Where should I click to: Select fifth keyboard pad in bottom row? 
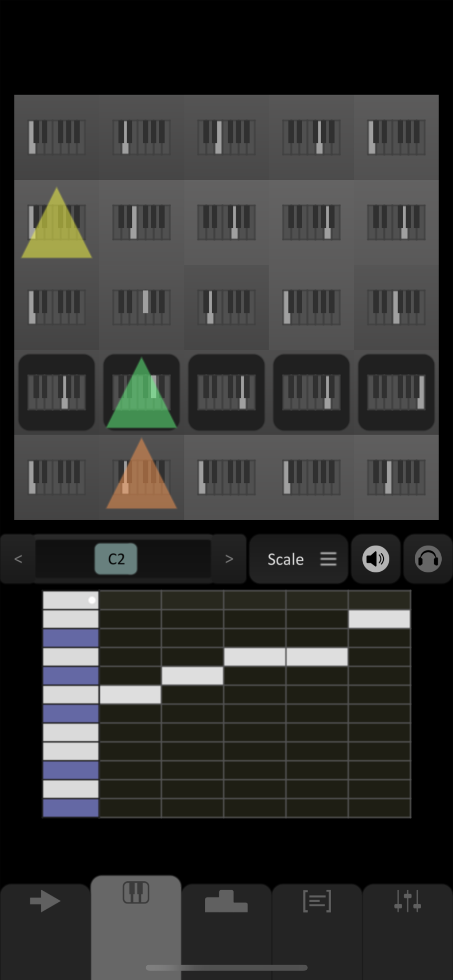(x=396, y=478)
